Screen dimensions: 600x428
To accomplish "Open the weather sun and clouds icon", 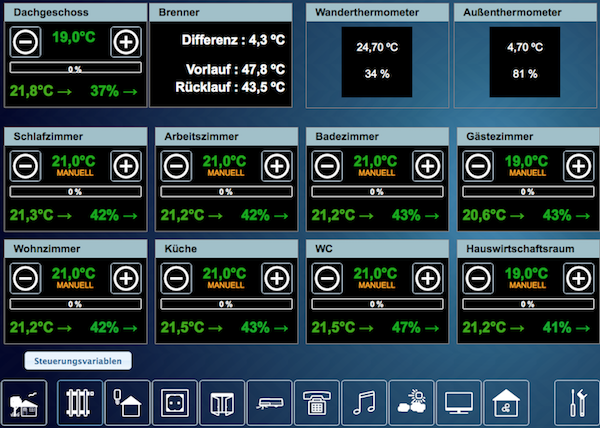I will click(412, 403).
